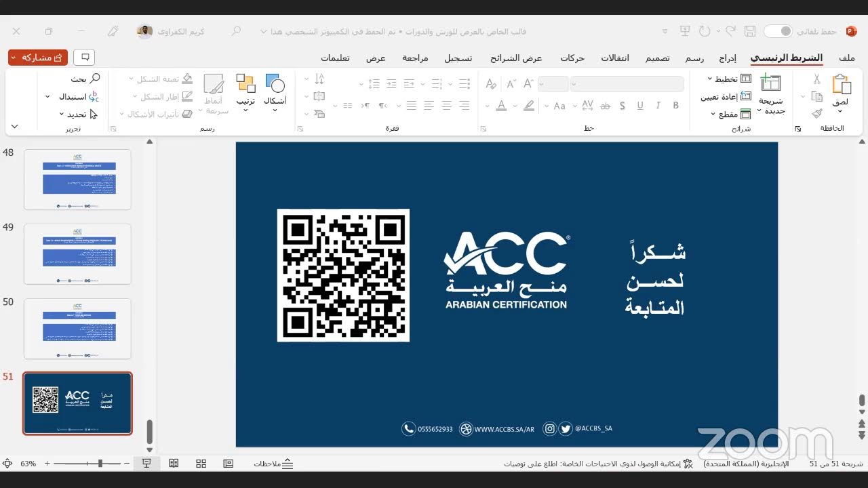Click the New Slide (شريحة جديدة) icon
The image size is (868, 488).
770,83
